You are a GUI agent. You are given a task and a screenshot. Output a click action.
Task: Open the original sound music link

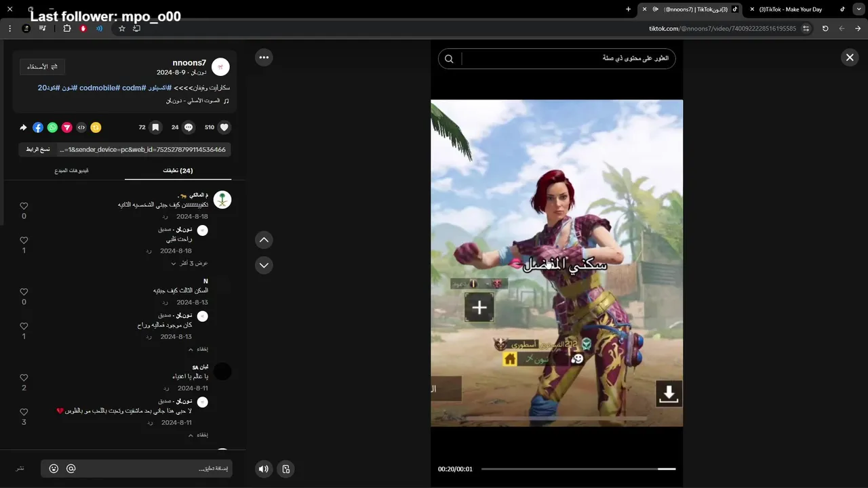coord(197,100)
